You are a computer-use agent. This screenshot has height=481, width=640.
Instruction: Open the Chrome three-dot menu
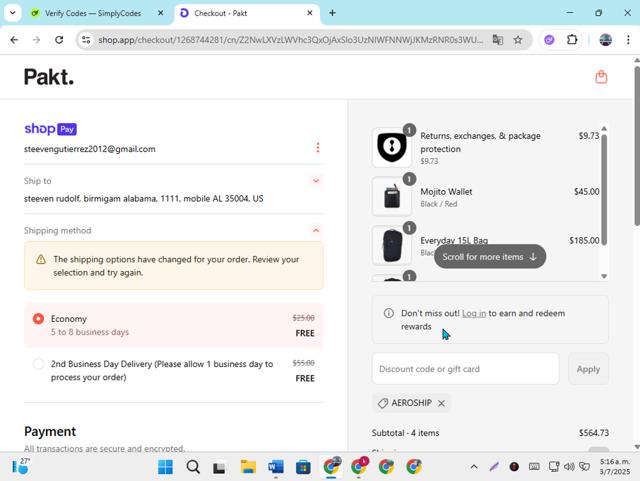(x=628, y=40)
